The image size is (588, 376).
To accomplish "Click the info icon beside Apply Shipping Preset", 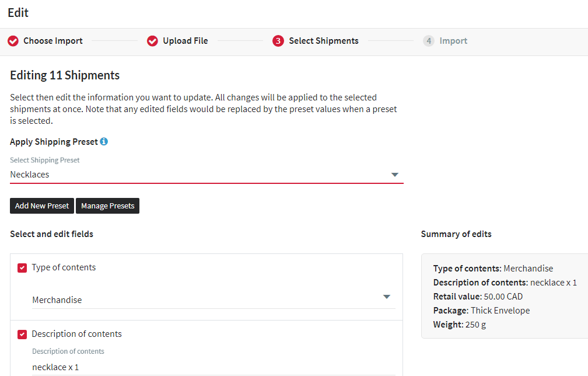I will [104, 141].
